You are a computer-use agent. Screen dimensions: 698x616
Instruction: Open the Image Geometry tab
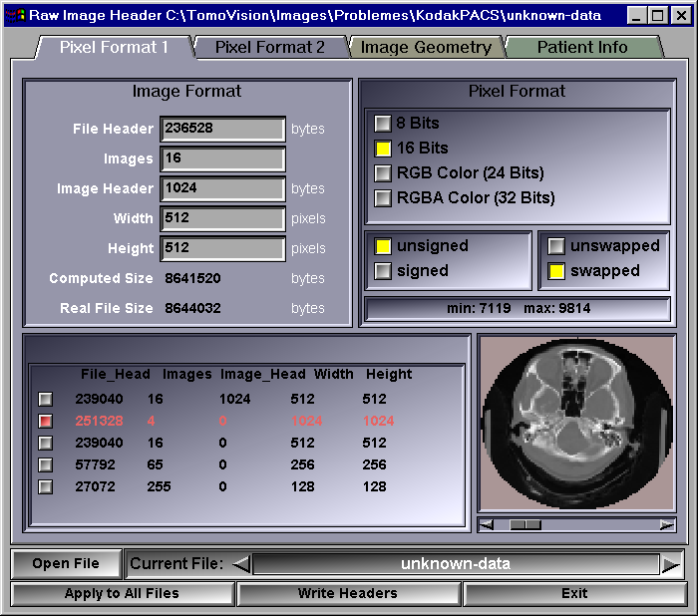426,47
